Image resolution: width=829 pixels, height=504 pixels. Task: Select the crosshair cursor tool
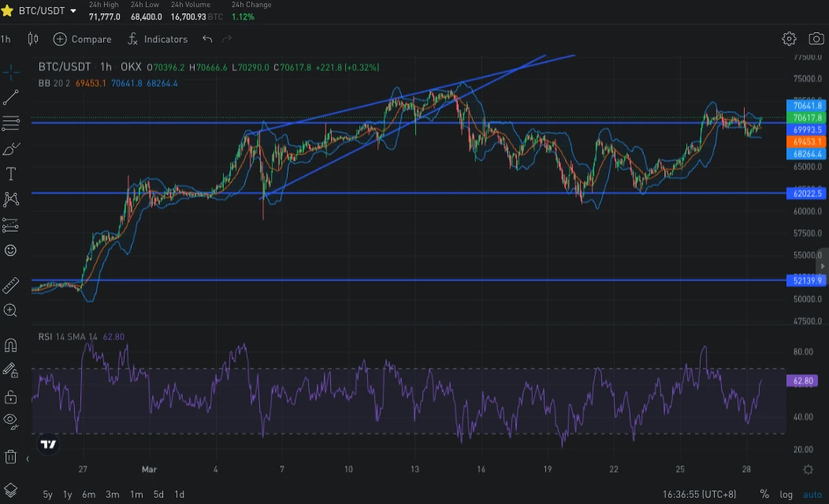[11, 72]
